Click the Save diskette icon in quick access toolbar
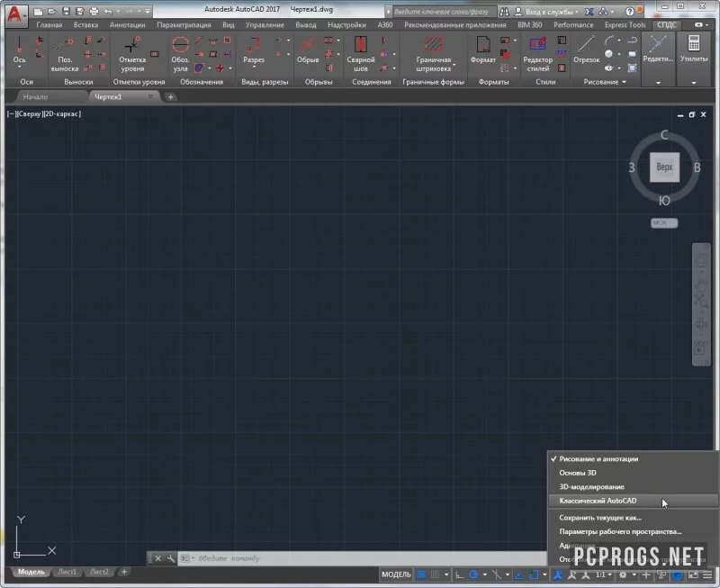Viewport: 720px width, 588px height. click(x=66, y=12)
